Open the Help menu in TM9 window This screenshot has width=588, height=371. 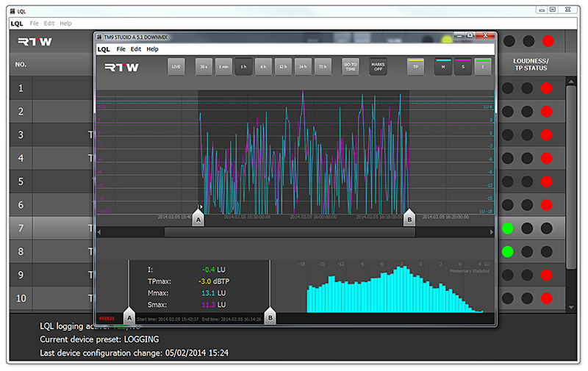click(x=152, y=49)
